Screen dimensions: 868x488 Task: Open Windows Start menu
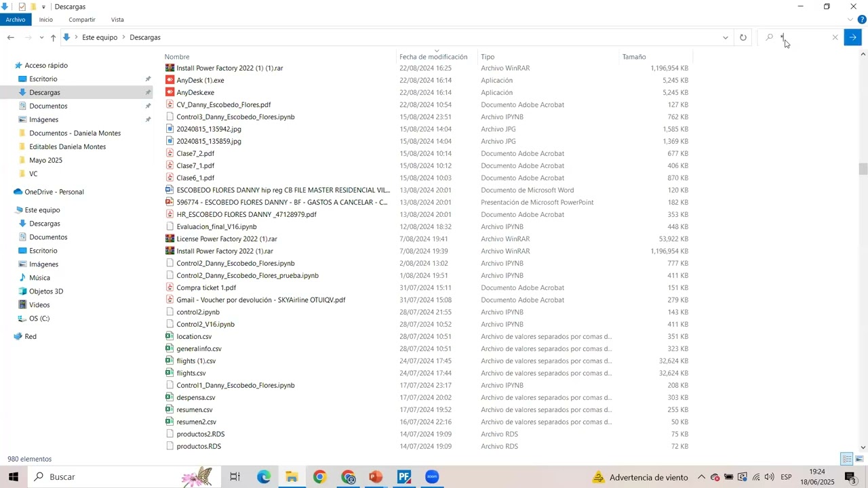pos(14,477)
